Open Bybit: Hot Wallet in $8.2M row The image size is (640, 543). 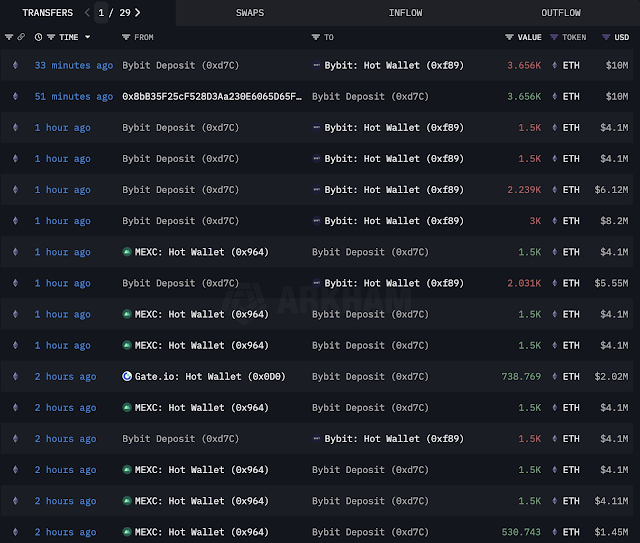394,221
